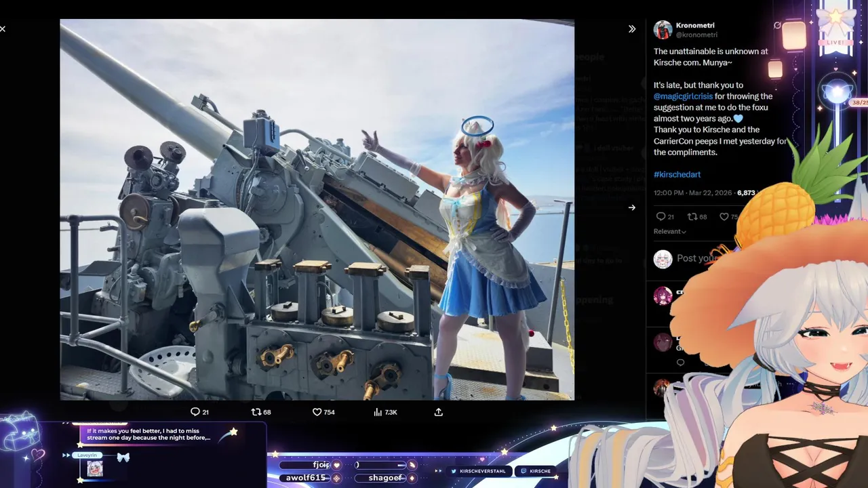The height and width of the screenshot is (488, 868).
Task: Collapse the tweet sidebar with double chevron
Action: pos(632,29)
